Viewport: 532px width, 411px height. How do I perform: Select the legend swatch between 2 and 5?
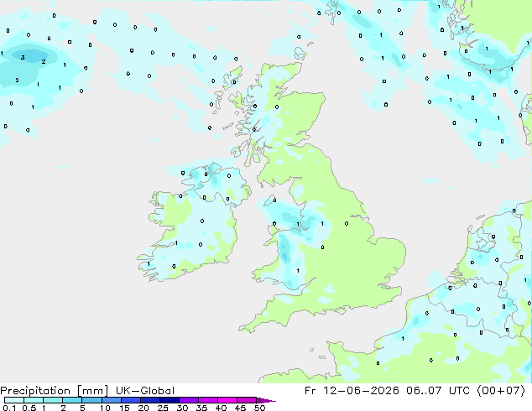pyautogui.click(x=72, y=400)
